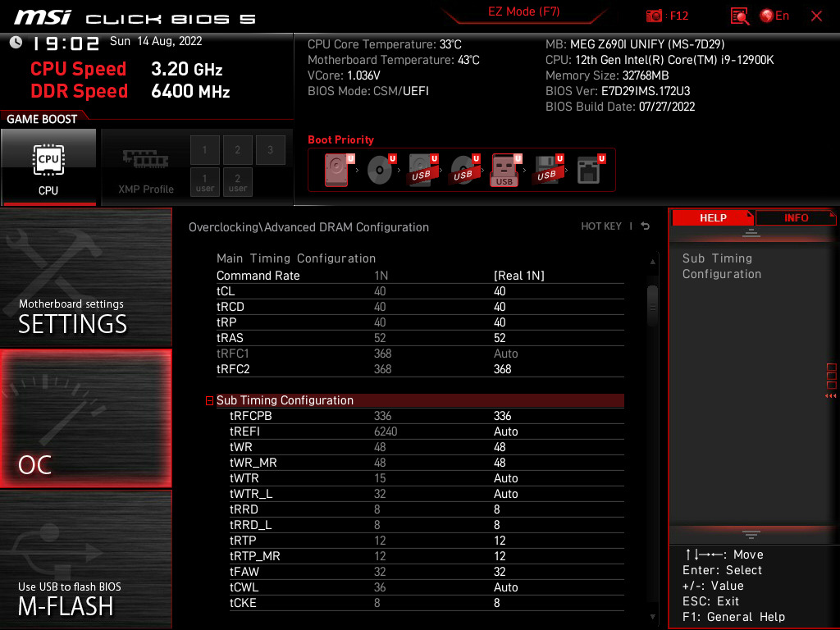Click the settings list scroll-down arrow

652,617
